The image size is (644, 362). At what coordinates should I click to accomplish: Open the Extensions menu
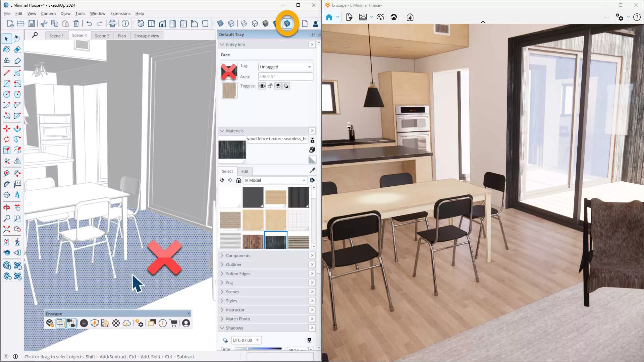(120, 13)
